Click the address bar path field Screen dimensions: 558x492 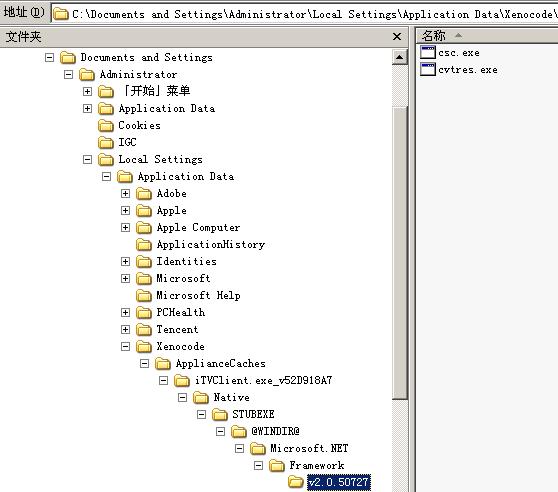pyautogui.click(x=305, y=14)
